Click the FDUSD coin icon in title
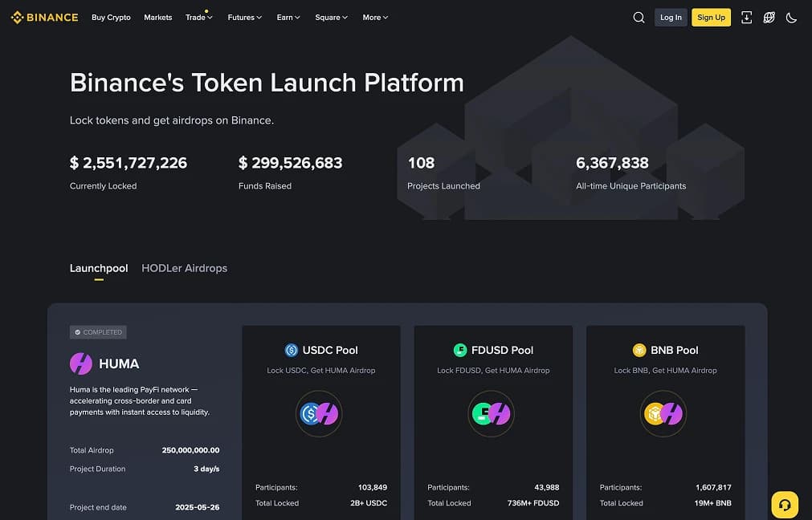 pyautogui.click(x=460, y=351)
